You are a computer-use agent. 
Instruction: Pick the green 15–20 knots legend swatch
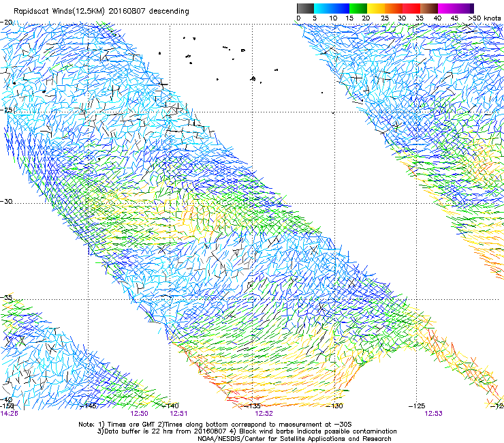[358, 8]
